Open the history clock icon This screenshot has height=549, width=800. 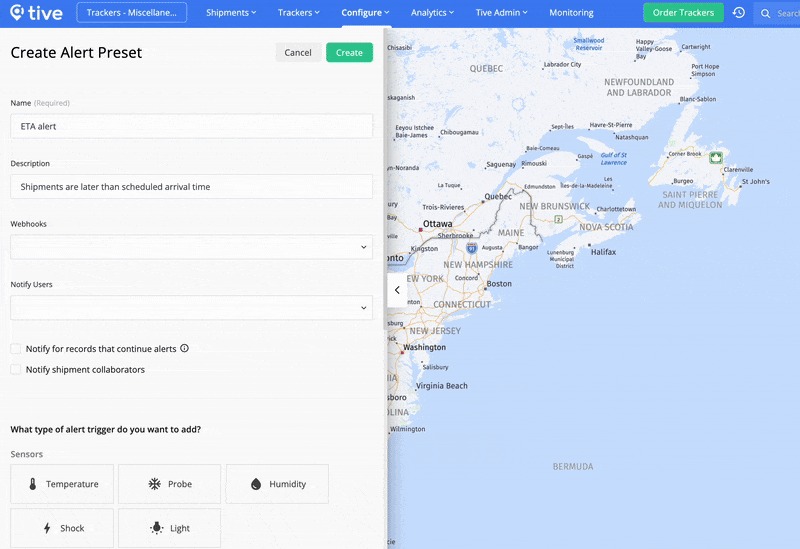click(738, 13)
